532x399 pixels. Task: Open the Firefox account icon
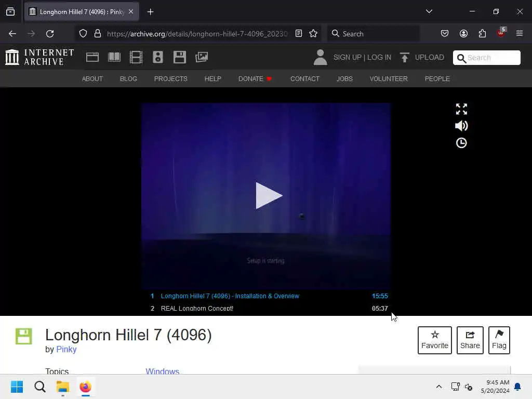pyautogui.click(x=463, y=33)
